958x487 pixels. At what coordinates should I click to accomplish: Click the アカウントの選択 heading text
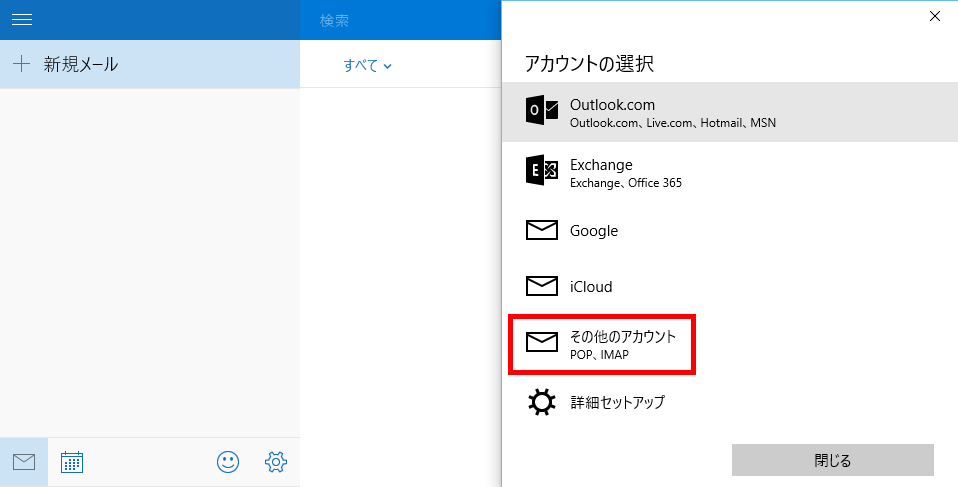pos(590,64)
